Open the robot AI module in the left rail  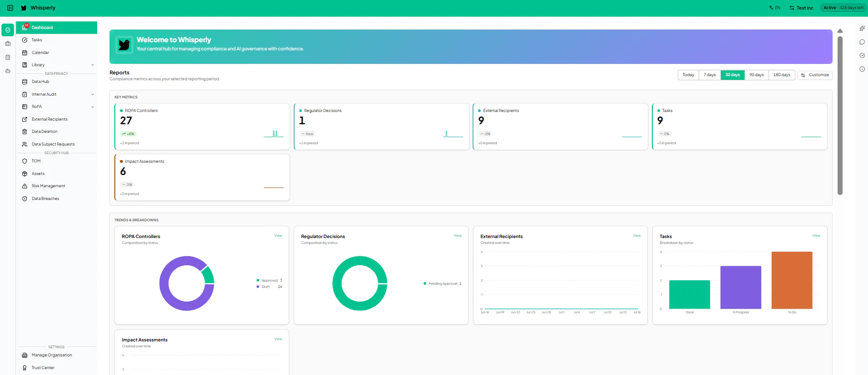[8, 71]
